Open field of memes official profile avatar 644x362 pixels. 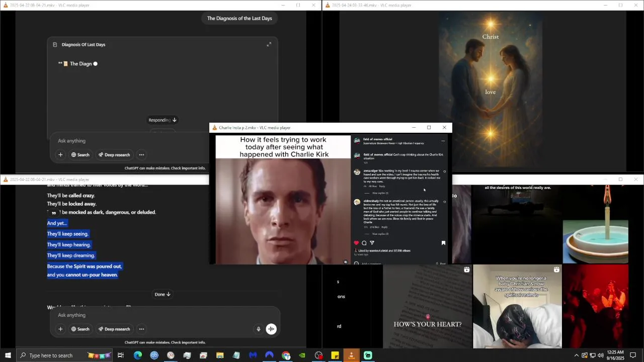[357, 141]
